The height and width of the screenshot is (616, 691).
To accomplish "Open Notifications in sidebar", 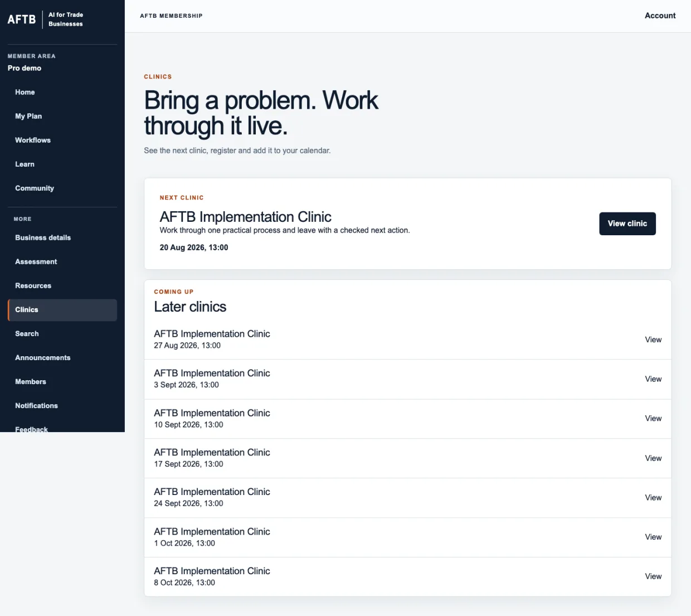I will pyautogui.click(x=62, y=405).
